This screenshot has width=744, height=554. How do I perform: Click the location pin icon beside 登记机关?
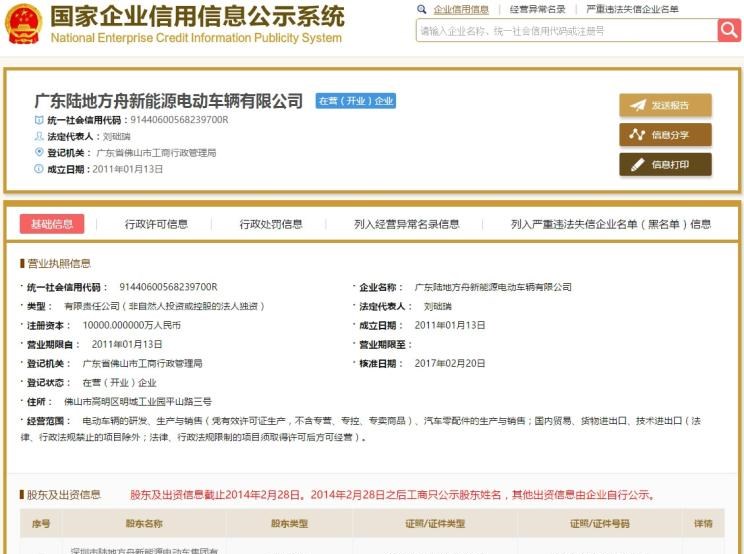point(39,152)
